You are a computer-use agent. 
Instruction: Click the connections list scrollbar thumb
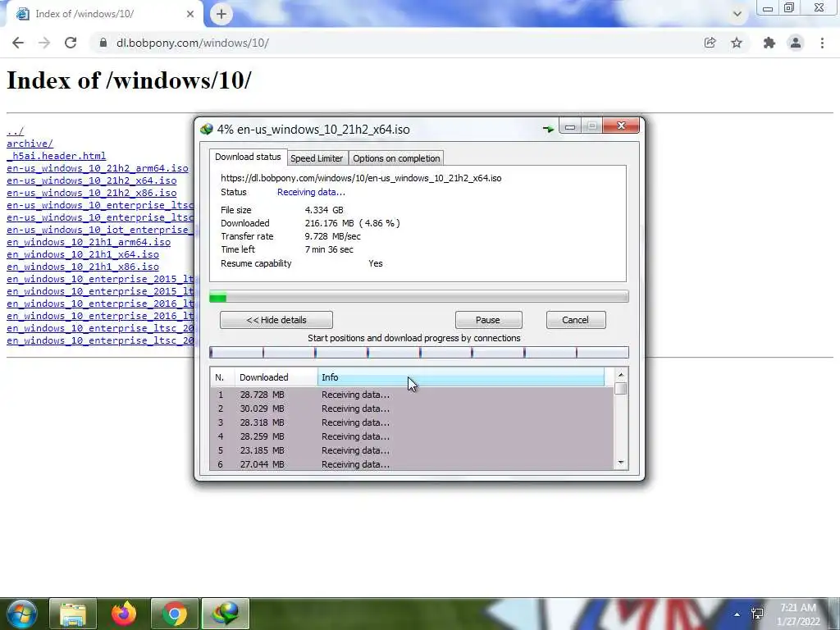coord(620,388)
